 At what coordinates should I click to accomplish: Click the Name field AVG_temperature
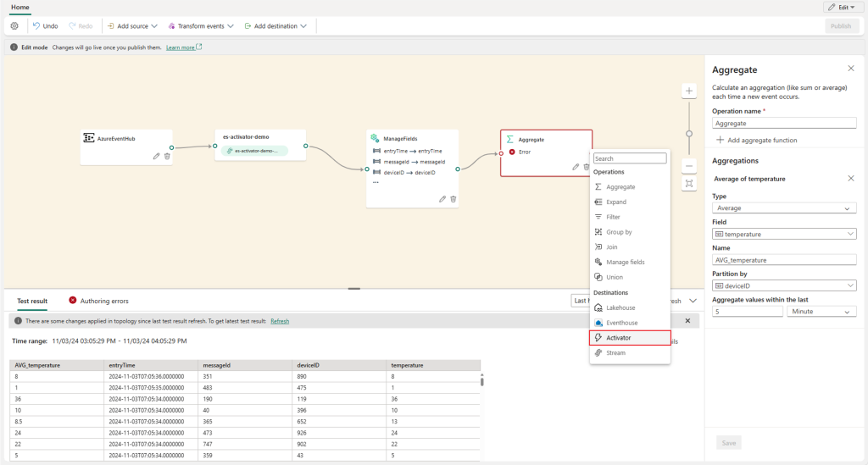point(784,260)
